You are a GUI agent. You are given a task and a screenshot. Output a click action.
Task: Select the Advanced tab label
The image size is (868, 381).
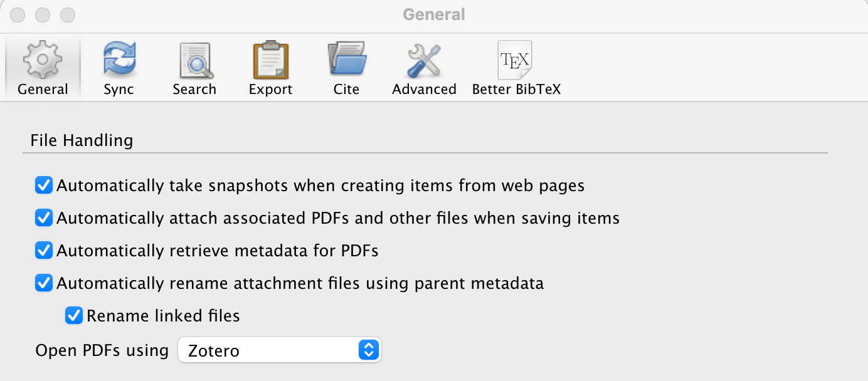424,89
